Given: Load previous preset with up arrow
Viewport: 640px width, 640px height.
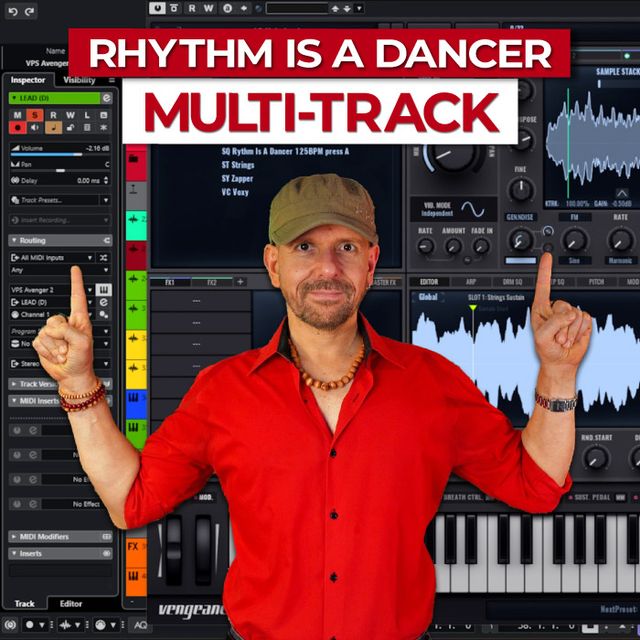Looking at the screenshot, I should tap(335, 8).
